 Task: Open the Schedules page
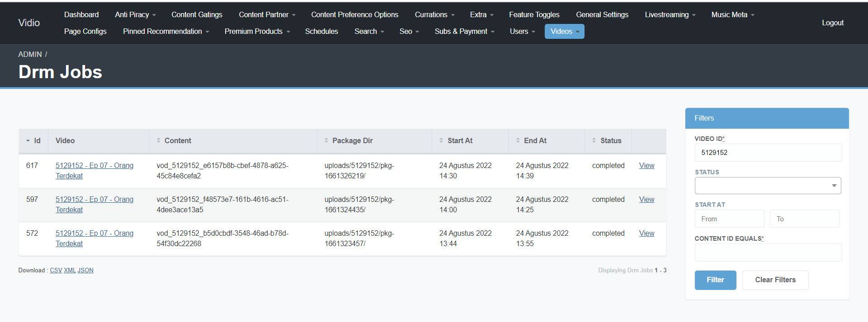[321, 31]
